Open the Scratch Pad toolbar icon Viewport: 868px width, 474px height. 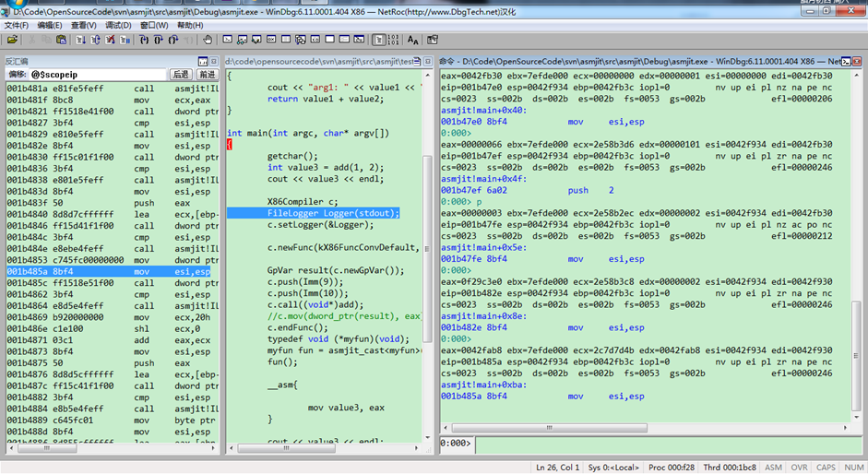point(330,40)
